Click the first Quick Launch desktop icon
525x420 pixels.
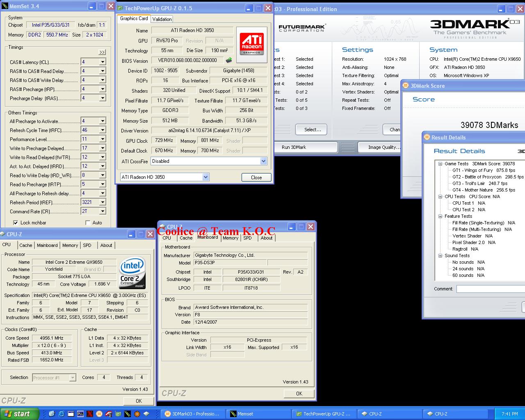tap(52, 414)
